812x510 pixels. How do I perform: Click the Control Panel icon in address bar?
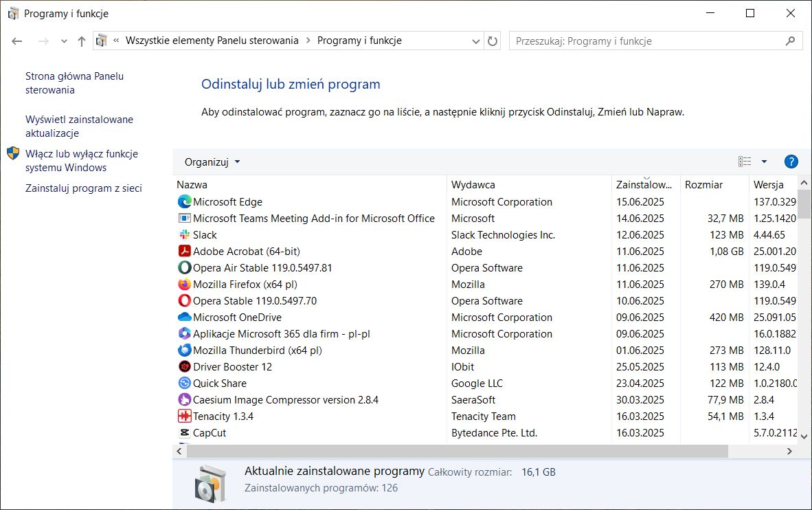coord(102,41)
